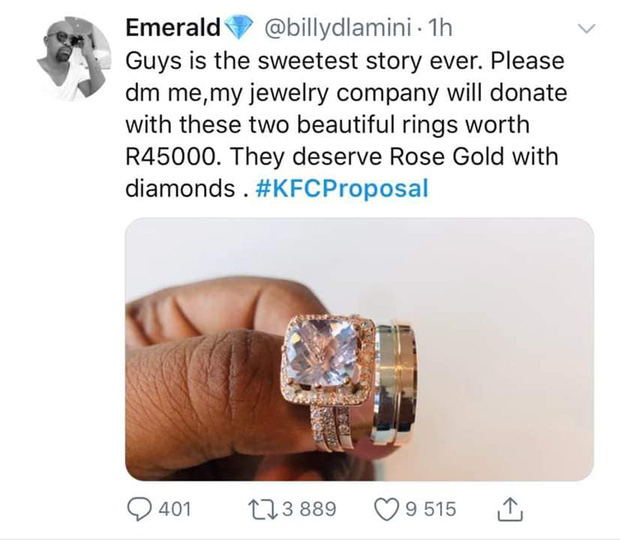Open Emerald's profile picture avatar

71,58
